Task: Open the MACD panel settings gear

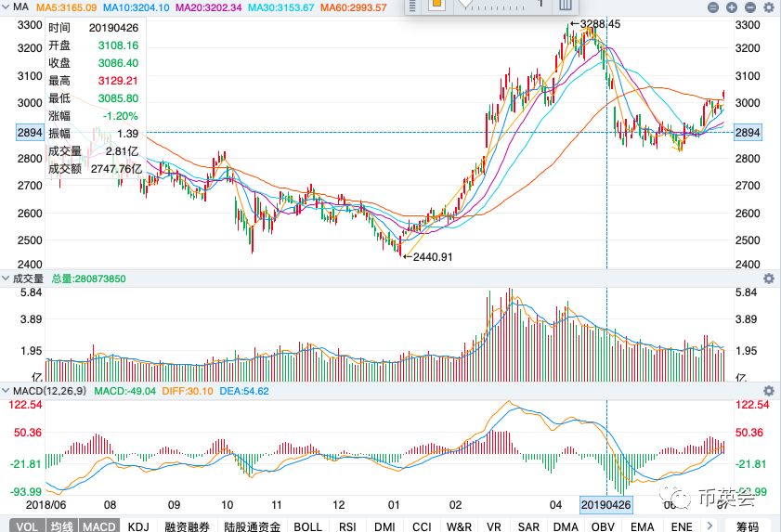Action: click(769, 391)
